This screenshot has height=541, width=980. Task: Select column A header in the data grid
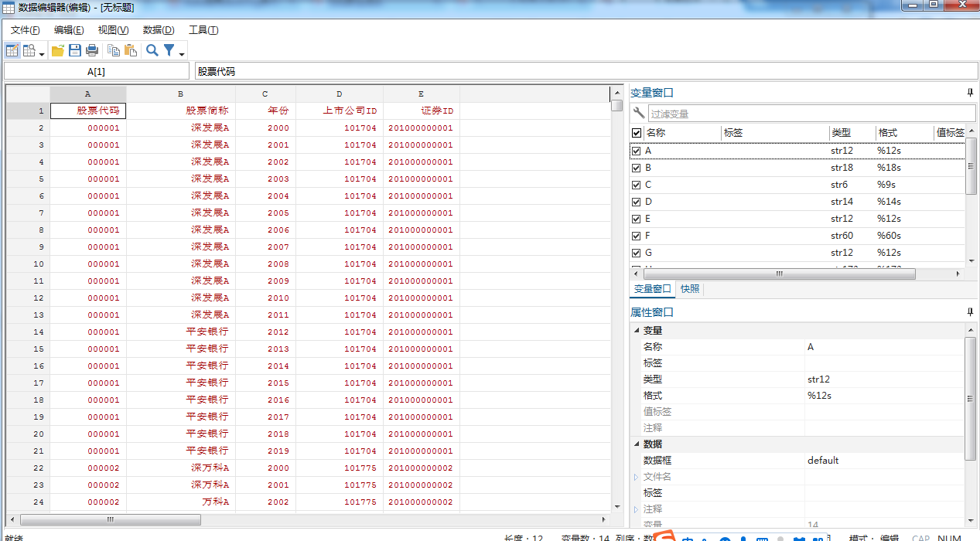pyautogui.click(x=88, y=94)
